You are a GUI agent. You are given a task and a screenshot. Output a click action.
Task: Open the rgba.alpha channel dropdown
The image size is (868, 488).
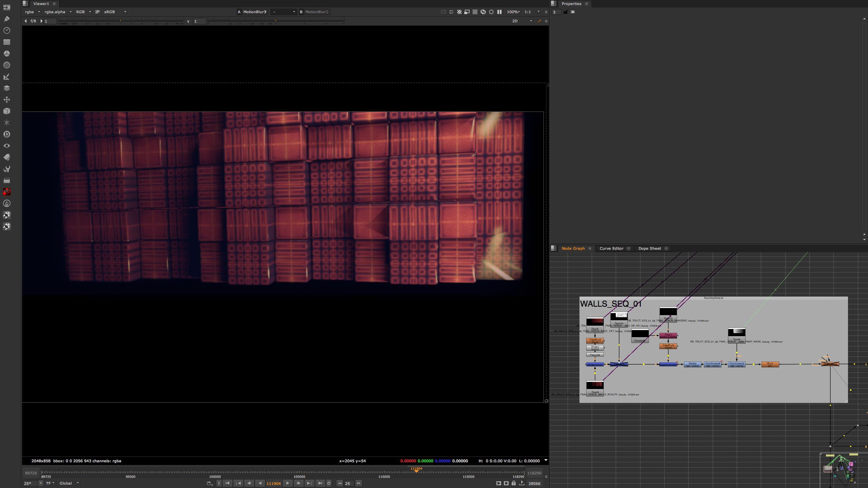click(58, 12)
